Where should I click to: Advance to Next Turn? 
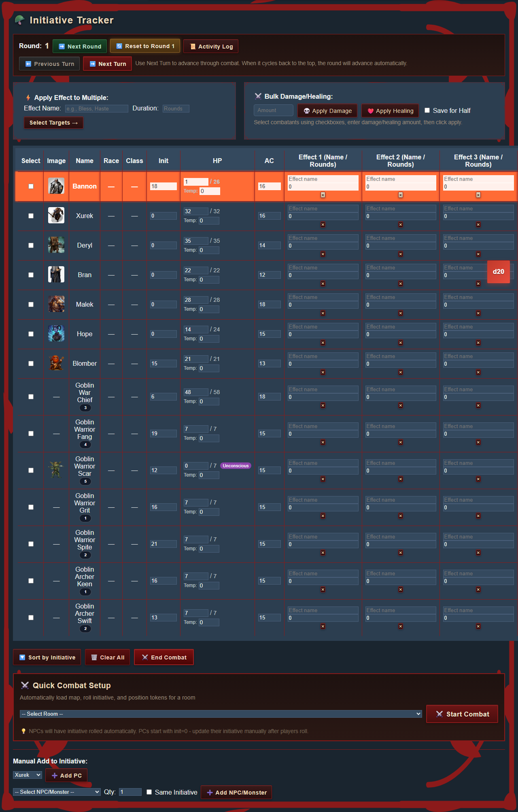point(107,64)
